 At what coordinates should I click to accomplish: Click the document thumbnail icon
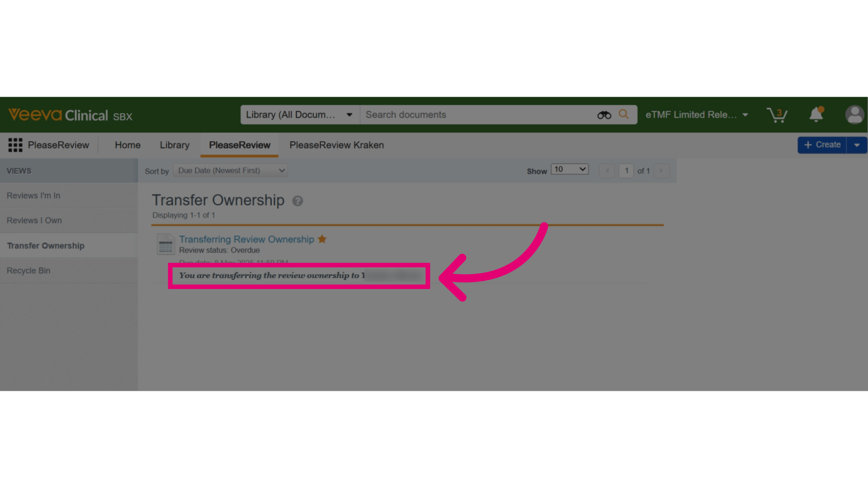165,244
